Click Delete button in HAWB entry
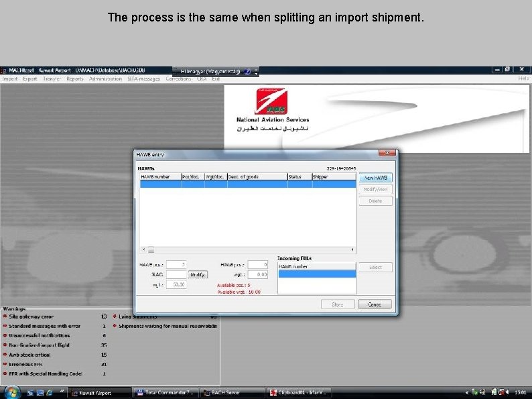This screenshot has height=399, width=532. tap(375, 201)
